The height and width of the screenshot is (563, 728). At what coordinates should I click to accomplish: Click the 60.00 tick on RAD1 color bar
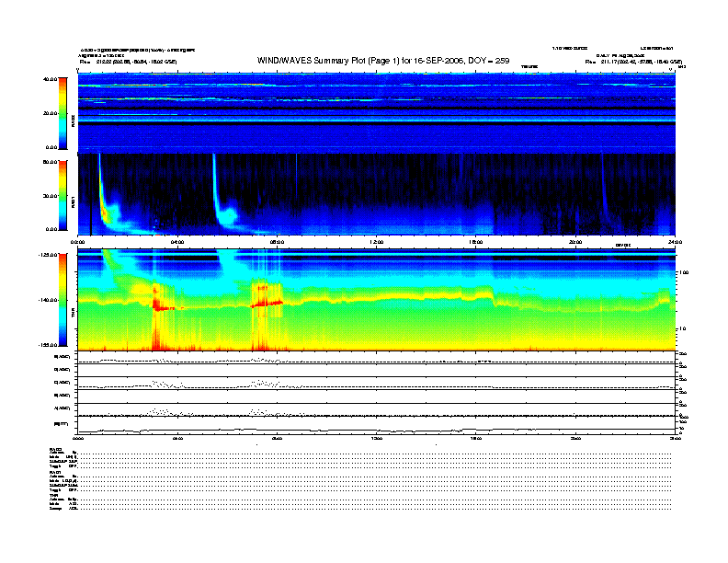click(51, 162)
